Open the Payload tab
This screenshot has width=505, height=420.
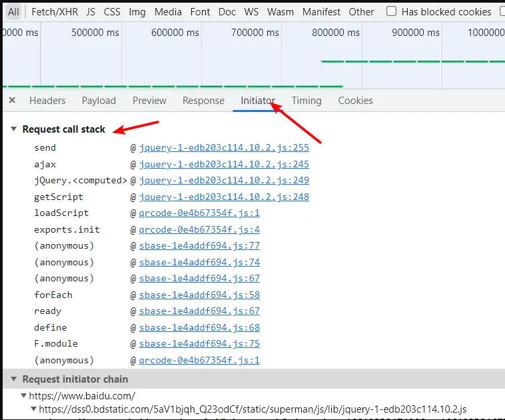[x=99, y=101]
